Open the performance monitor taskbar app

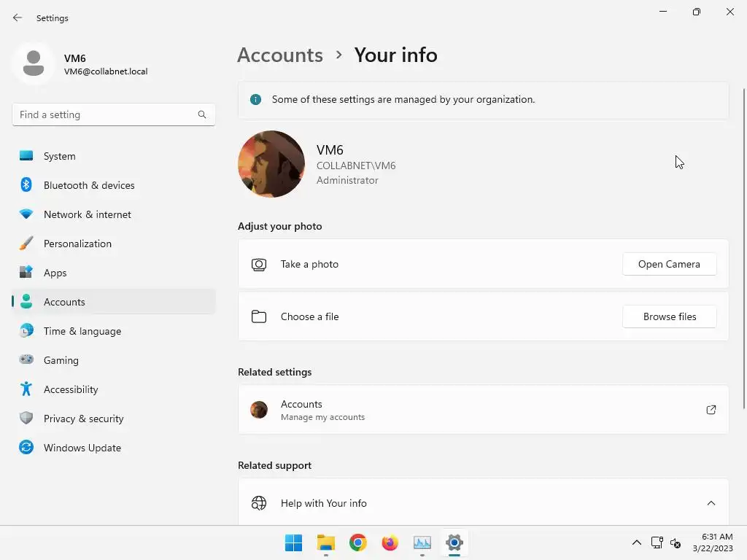tap(422, 542)
